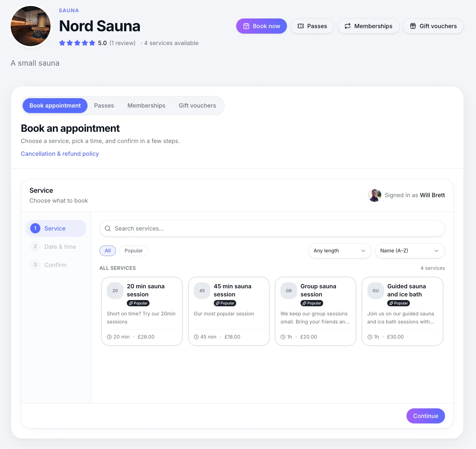Screen dimensions: 476x449
Task: Click the "4 services available" text
Action: [171, 43]
